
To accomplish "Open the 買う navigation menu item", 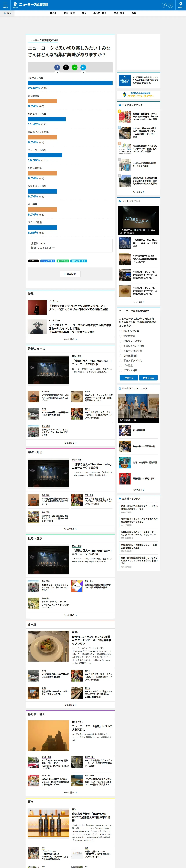I will tap(84, 13).
